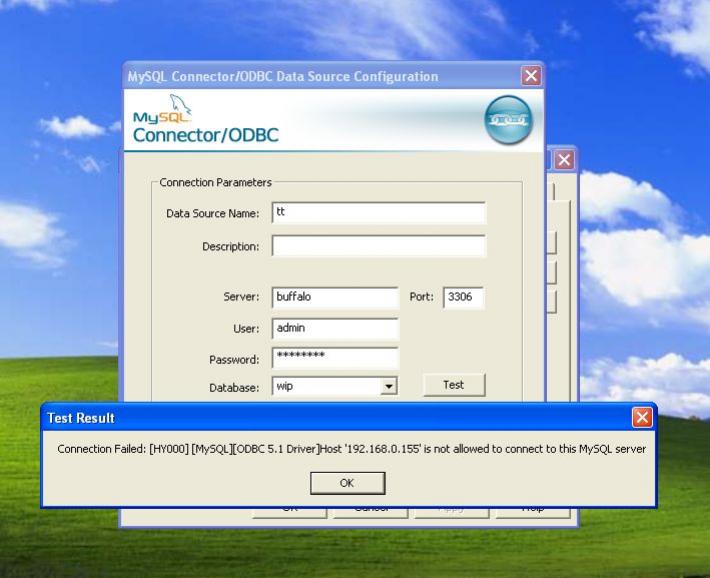Click the round ODBC connector logo icon
710x578 pixels.
click(508, 120)
